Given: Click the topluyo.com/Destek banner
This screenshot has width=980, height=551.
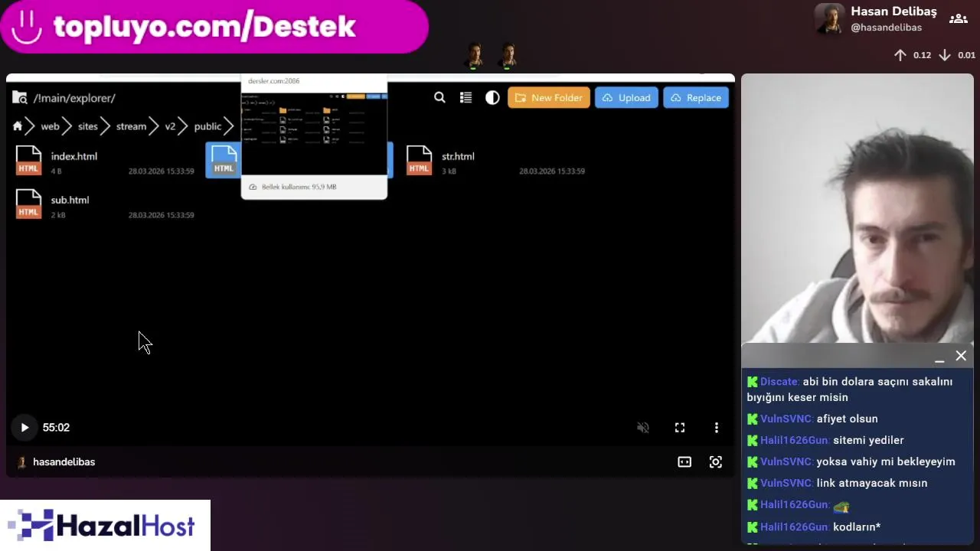Looking at the screenshot, I should (x=214, y=27).
